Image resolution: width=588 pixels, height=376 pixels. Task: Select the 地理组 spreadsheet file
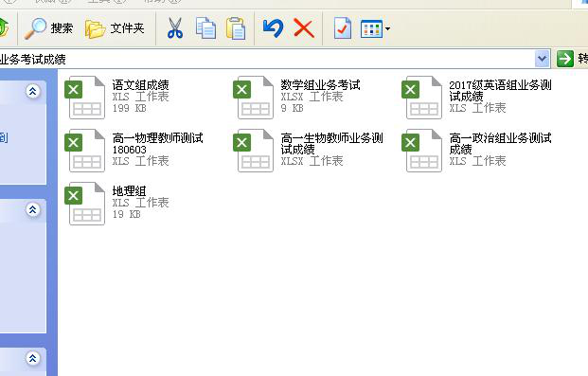point(117,204)
